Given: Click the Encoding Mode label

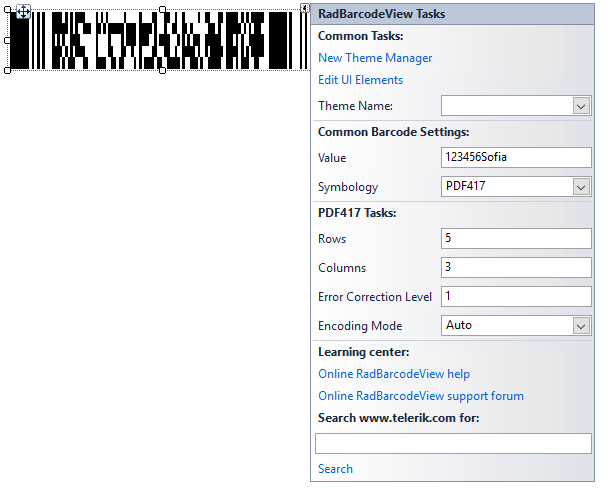Looking at the screenshot, I should pos(360,326).
